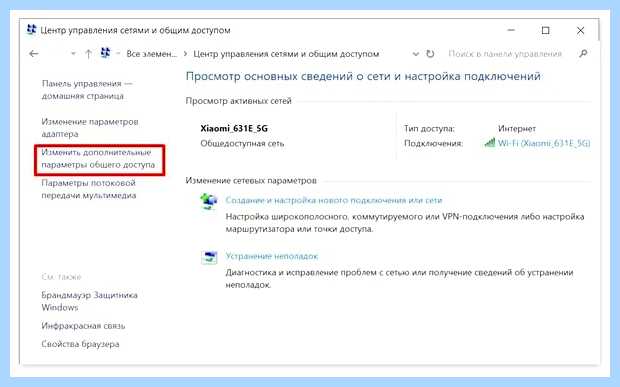This screenshot has width=620, height=387.
Task: Open 'Изменение параметров адаптера' link
Action: [x=90, y=128]
